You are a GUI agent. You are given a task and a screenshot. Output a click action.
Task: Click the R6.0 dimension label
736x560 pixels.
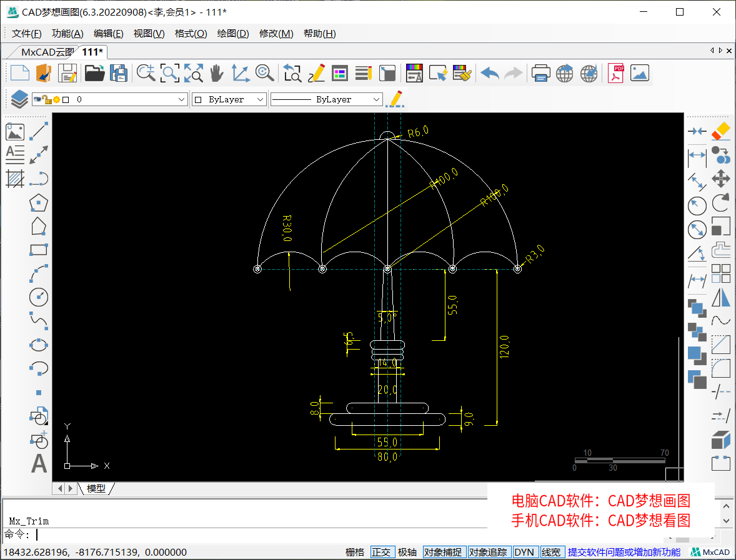[418, 132]
